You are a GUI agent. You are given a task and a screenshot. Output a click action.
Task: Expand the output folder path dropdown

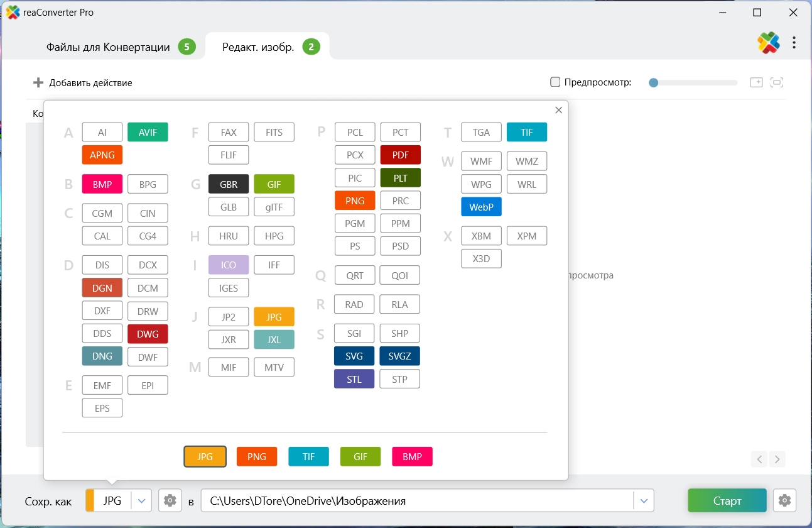pos(643,501)
